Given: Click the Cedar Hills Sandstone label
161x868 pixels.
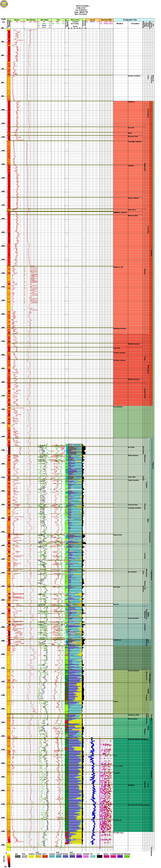Looking at the screenshot, I should [135, 142].
